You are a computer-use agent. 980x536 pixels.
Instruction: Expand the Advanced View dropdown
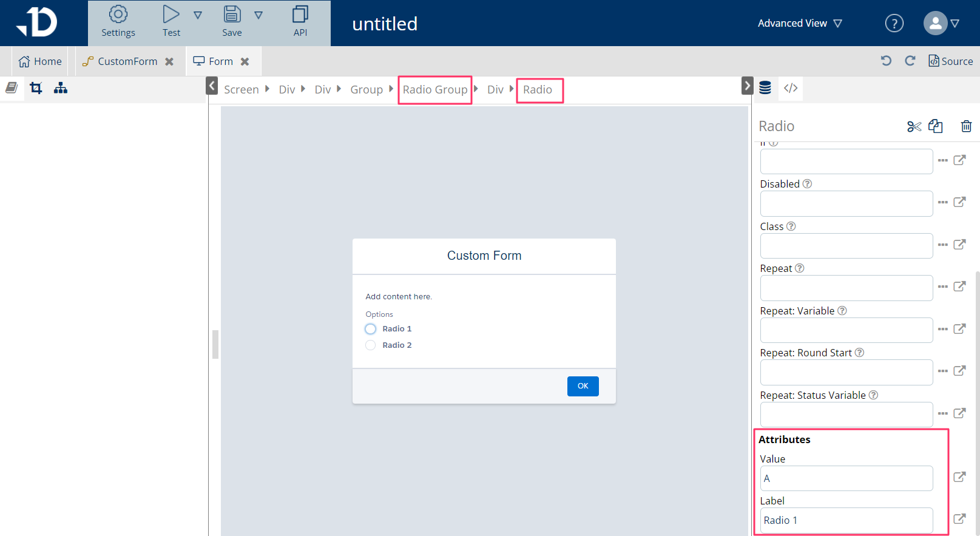click(x=800, y=23)
